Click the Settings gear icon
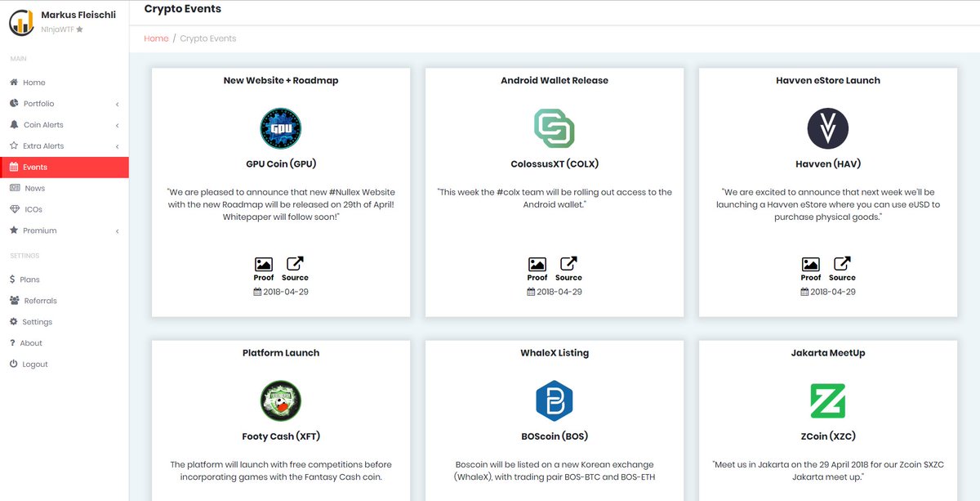This screenshot has width=980, height=501. (14, 322)
